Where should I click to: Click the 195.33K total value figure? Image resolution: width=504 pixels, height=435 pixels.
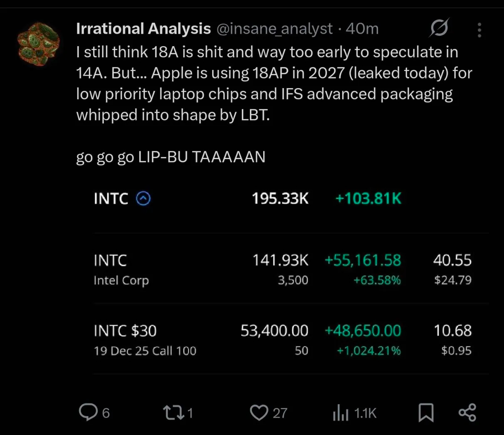(x=280, y=199)
